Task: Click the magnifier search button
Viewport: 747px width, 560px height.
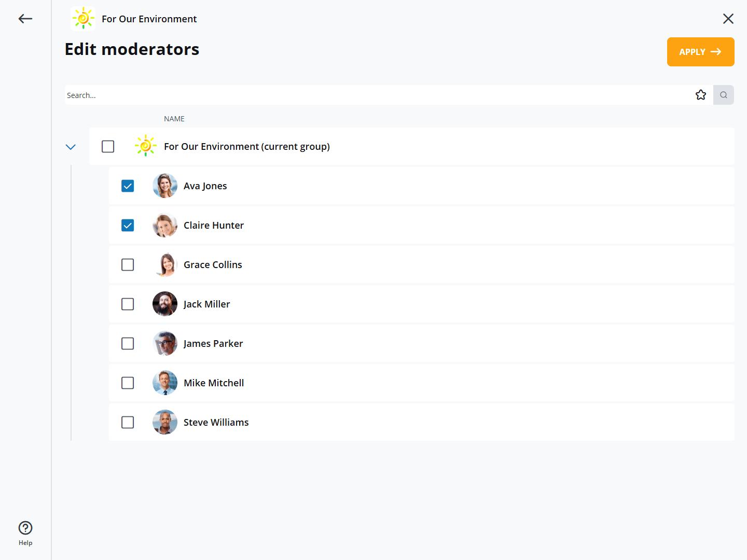Action: 724,95
